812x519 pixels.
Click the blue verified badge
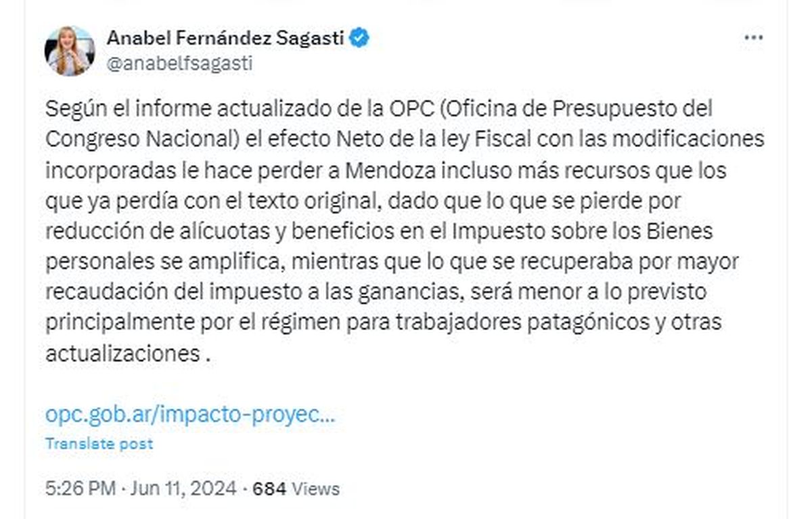pos(359,39)
